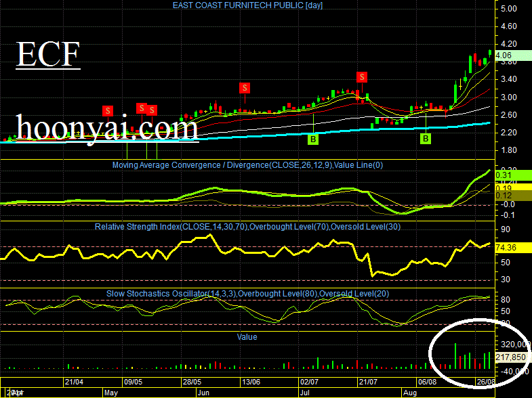Click the MACD value label 0.31

coord(513,175)
